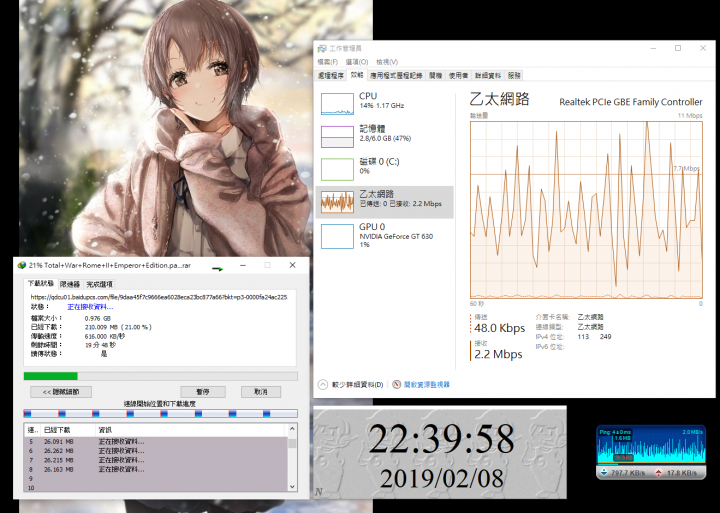This screenshot has width=720, height=513.
Task: Select connection row 6 with 26.262 MB
Action: point(156,451)
